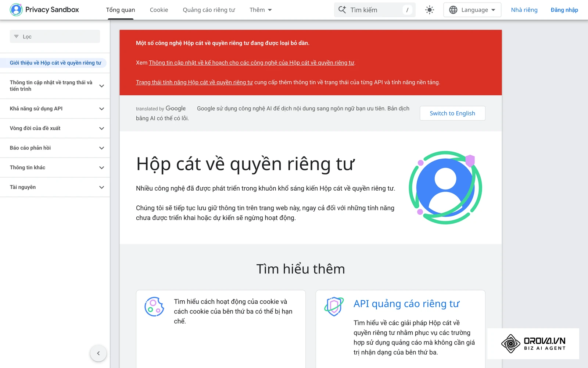This screenshot has height=368, width=588.
Task: Click the Privacy Sandbox logo icon
Action: click(x=16, y=10)
